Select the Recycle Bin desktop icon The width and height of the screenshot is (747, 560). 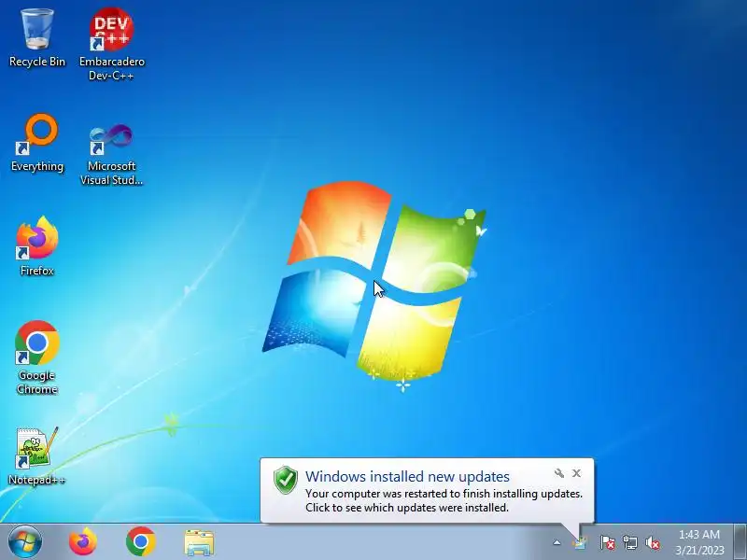[x=37, y=38]
